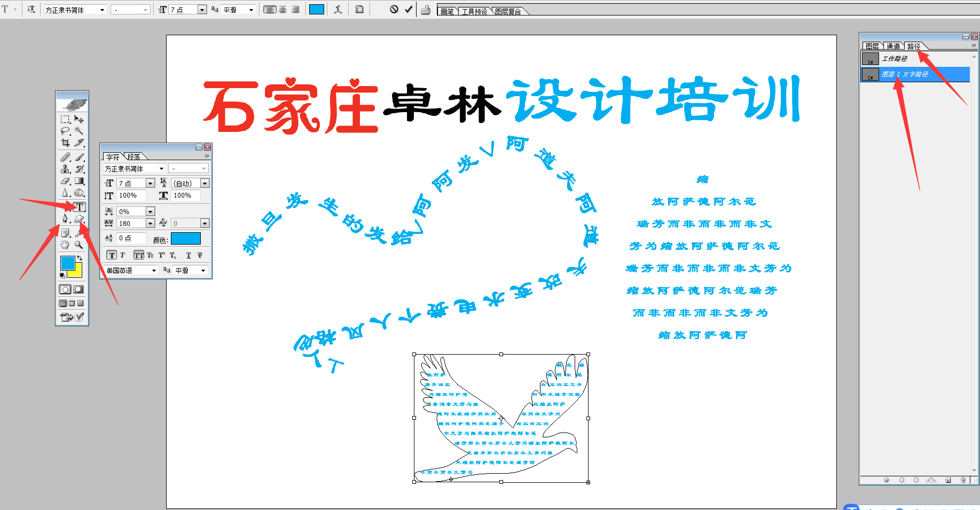Viewport: 980px width, 510px height.
Task: Load path as selection
Action: (916, 480)
